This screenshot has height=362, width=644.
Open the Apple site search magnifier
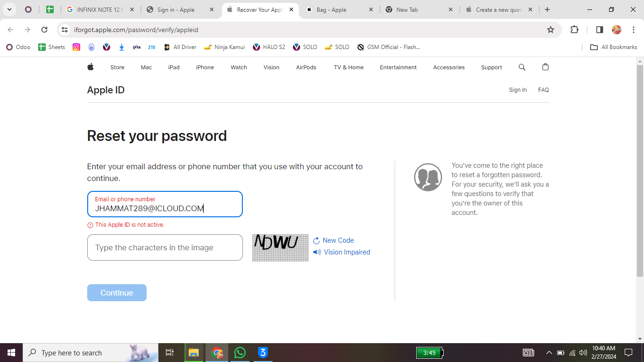click(x=522, y=67)
